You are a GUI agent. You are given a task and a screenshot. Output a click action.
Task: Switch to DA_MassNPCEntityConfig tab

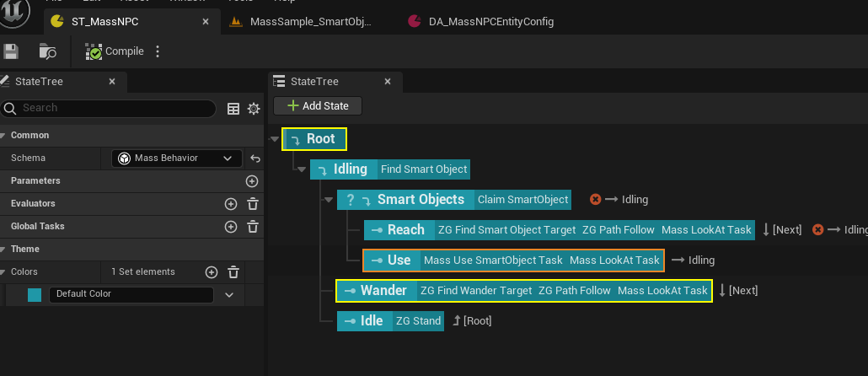pyautogui.click(x=480, y=22)
